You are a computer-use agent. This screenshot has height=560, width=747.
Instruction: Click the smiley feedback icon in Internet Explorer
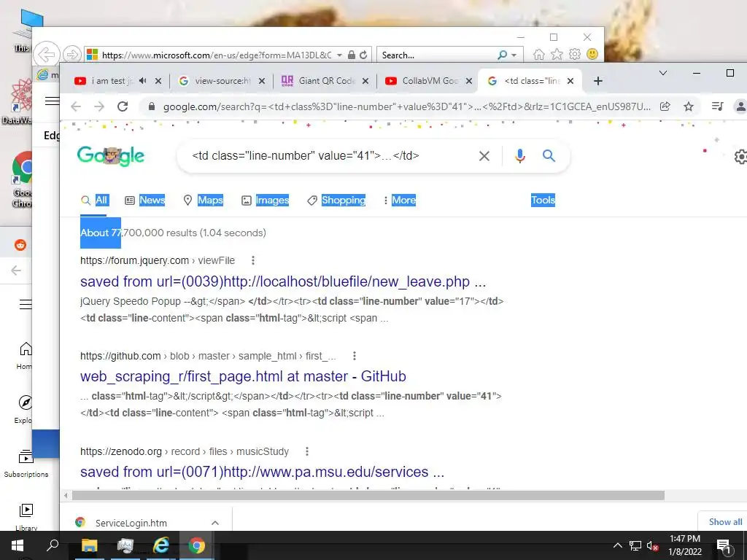coord(592,54)
